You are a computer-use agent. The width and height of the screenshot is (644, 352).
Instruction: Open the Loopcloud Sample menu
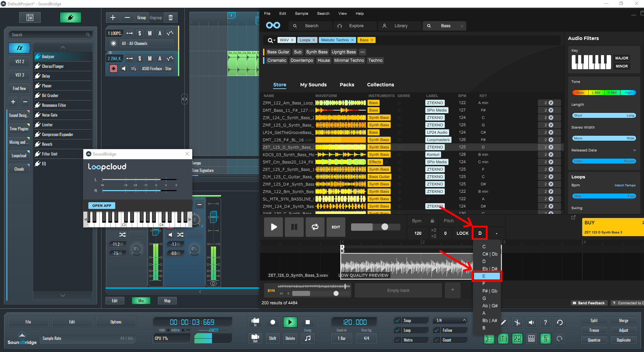[x=301, y=13]
